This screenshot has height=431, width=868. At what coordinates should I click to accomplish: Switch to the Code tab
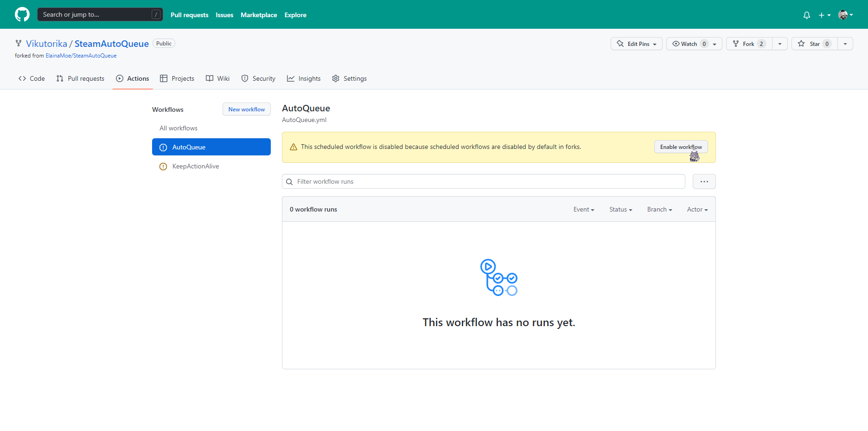pyautogui.click(x=32, y=78)
